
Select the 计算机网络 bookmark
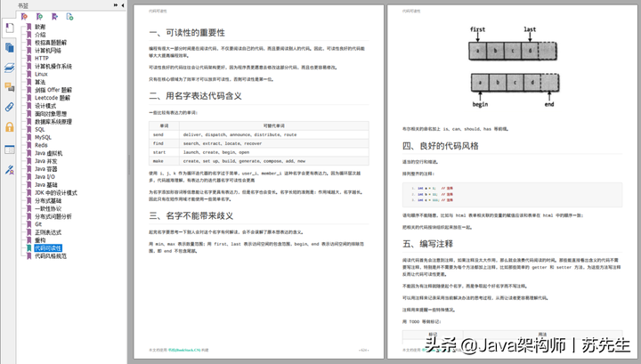click(x=48, y=51)
